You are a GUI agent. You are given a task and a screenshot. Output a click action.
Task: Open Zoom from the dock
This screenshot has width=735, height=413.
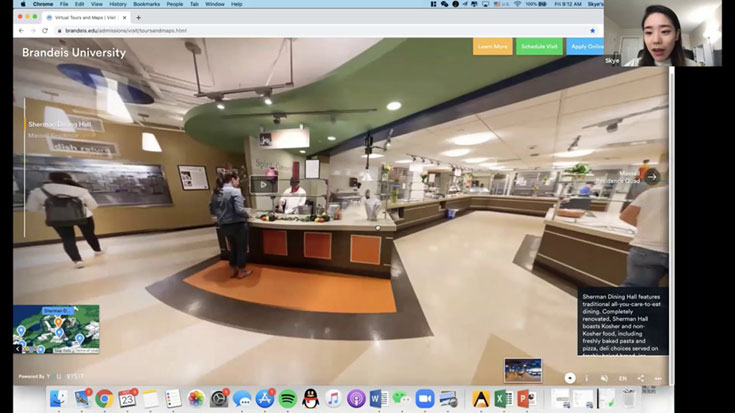[x=425, y=399]
